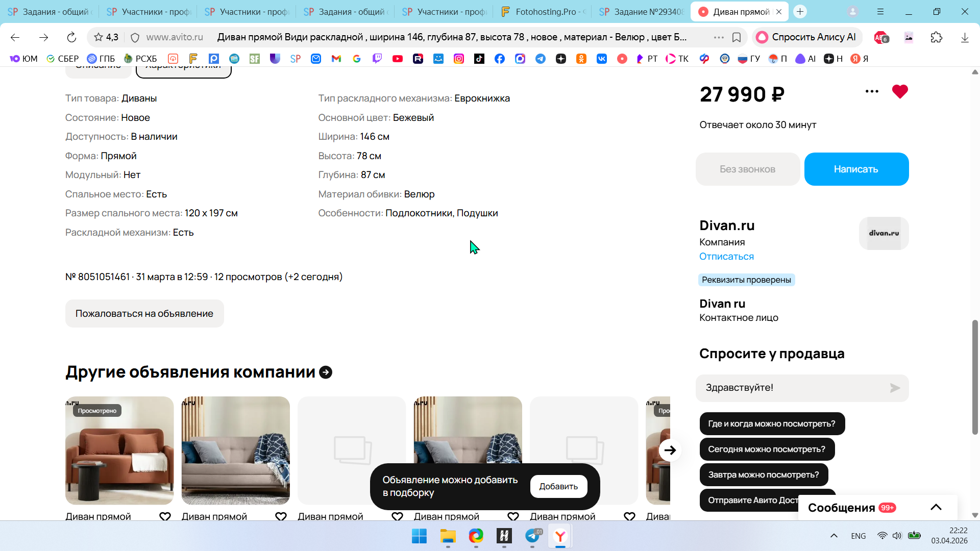Like the first Диван прямой listing

pos(165,516)
